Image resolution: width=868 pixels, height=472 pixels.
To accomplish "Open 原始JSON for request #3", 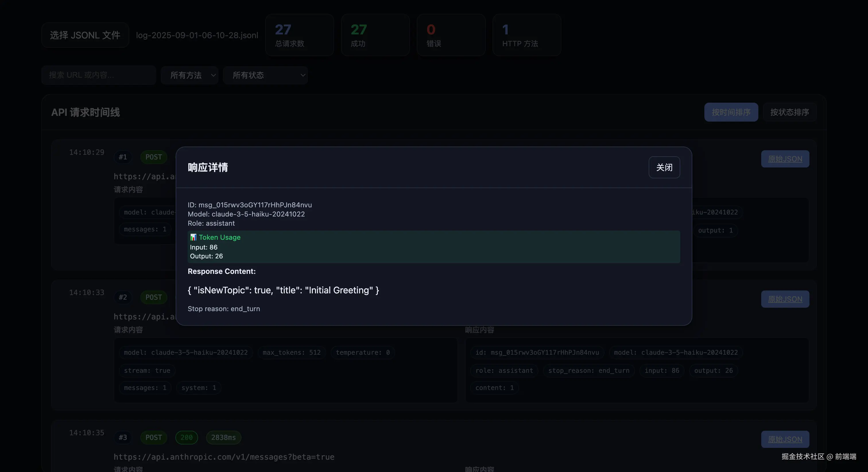I will [x=785, y=439].
